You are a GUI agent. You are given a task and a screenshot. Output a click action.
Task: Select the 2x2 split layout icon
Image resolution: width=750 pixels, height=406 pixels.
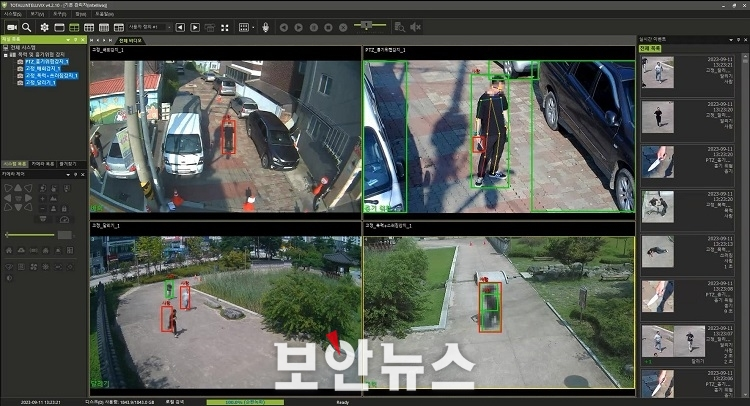tap(74, 28)
